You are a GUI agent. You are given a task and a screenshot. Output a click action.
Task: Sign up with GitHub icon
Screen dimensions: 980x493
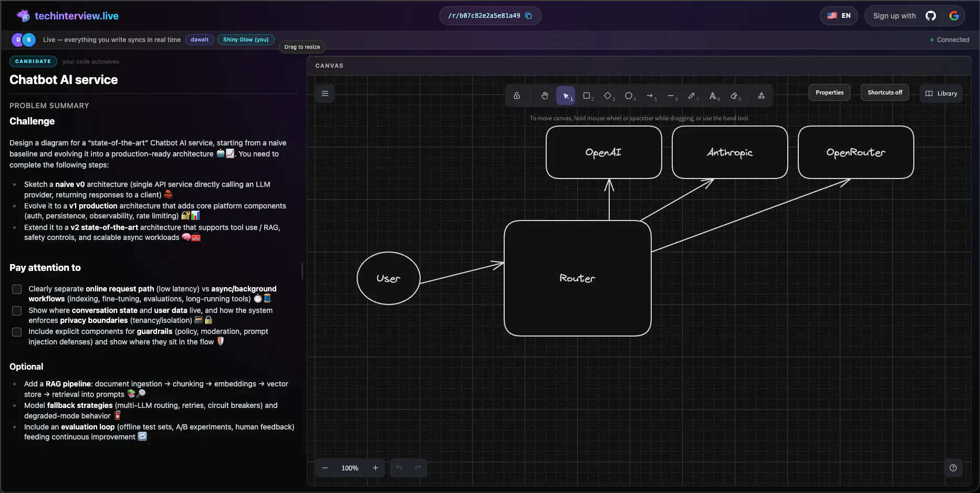931,16
